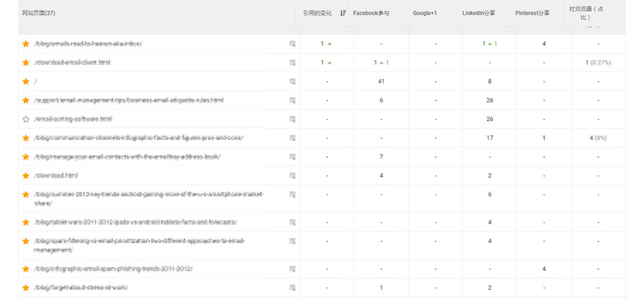Viewport: 644px width, 300px height.
Task: Star the unstarred email-sorting-software.html page
Action: [x=26, y=119]
